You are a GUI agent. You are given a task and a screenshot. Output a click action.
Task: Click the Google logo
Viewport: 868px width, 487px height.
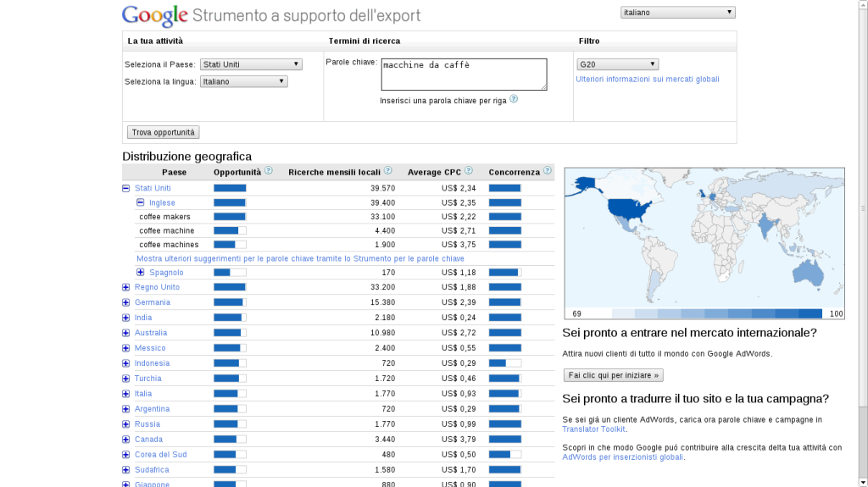(x=155, y=15)
